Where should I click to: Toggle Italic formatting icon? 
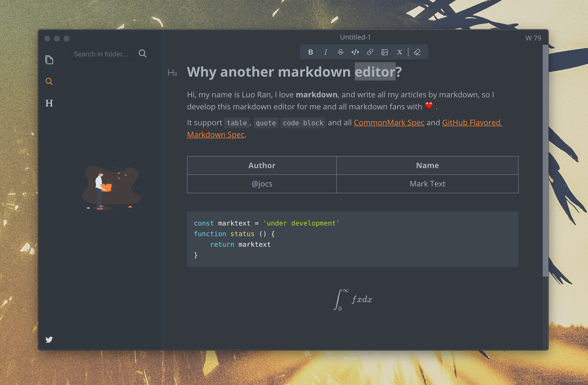[325, 52]
